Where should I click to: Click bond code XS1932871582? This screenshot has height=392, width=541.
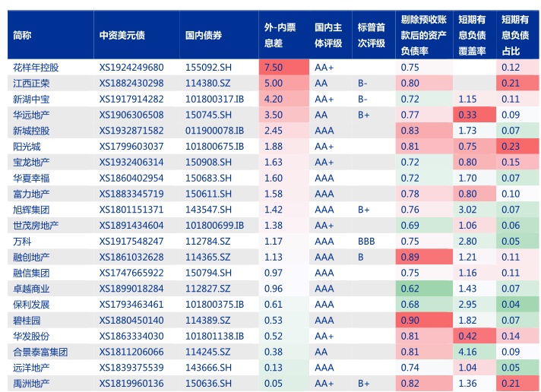click(x=131, y=131)
